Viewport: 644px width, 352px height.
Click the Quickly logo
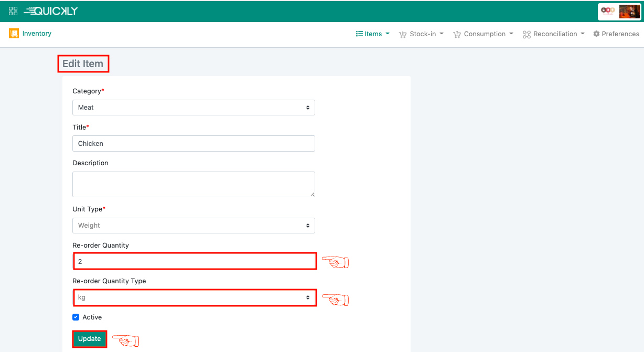(x=51, y=11)
